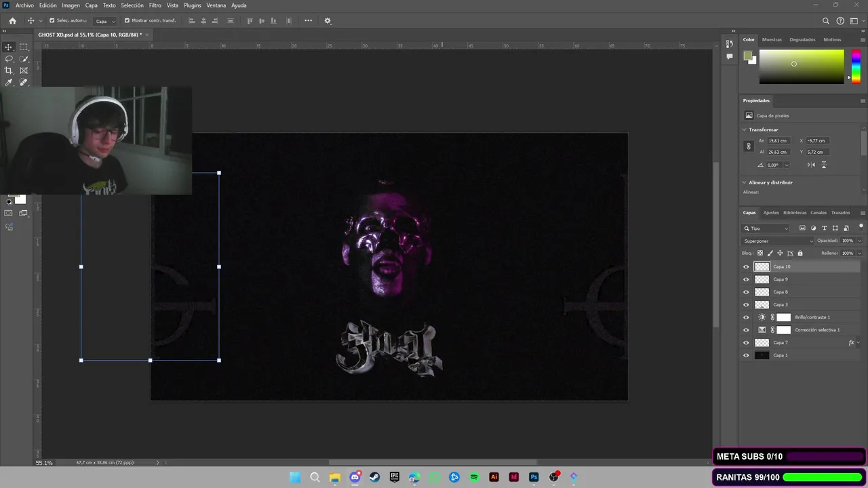Open the options bar gear settings
Viewport: 868px width, 488px height.
tap(328, 21)
